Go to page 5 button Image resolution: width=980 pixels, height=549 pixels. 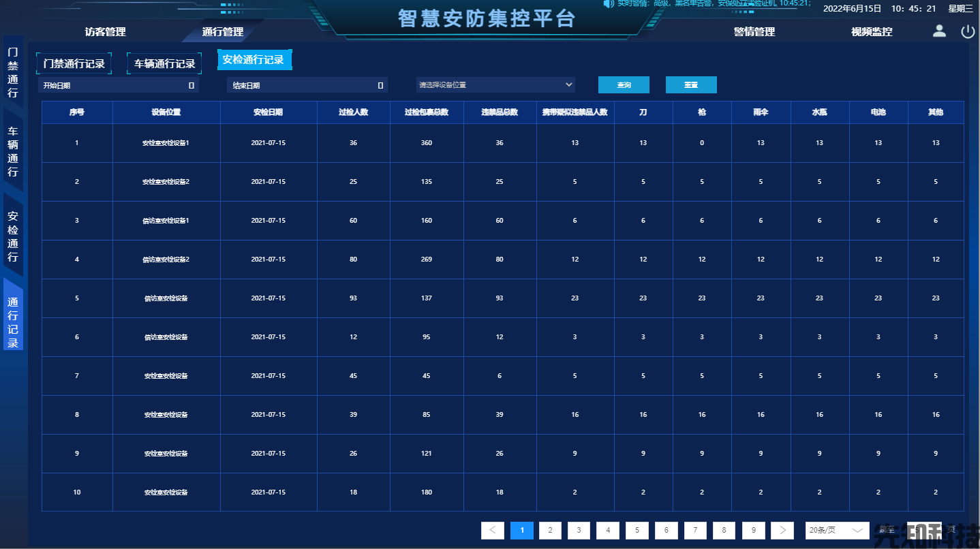click(637, 530)
